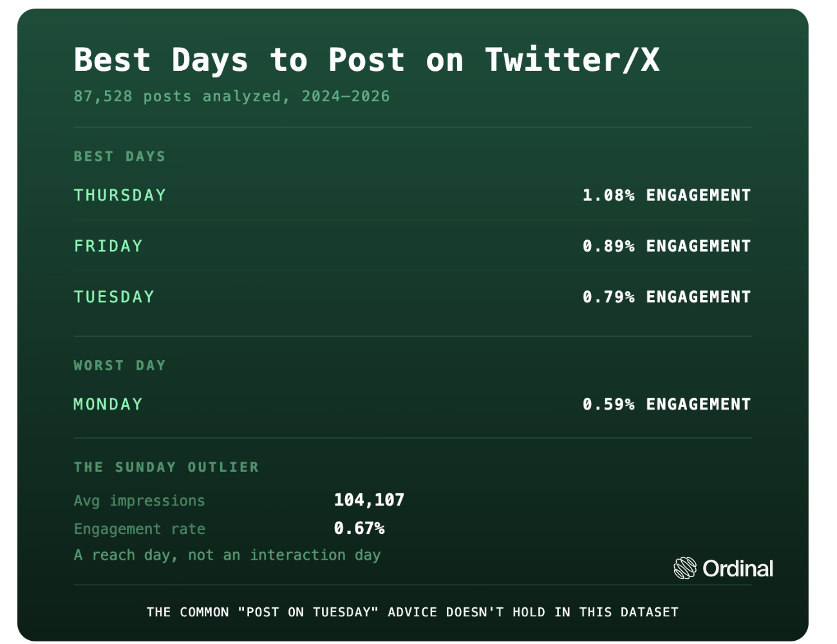837x644 pixels.
Task: Select the TUESDAY row label
Action: [x=114, y=297]
